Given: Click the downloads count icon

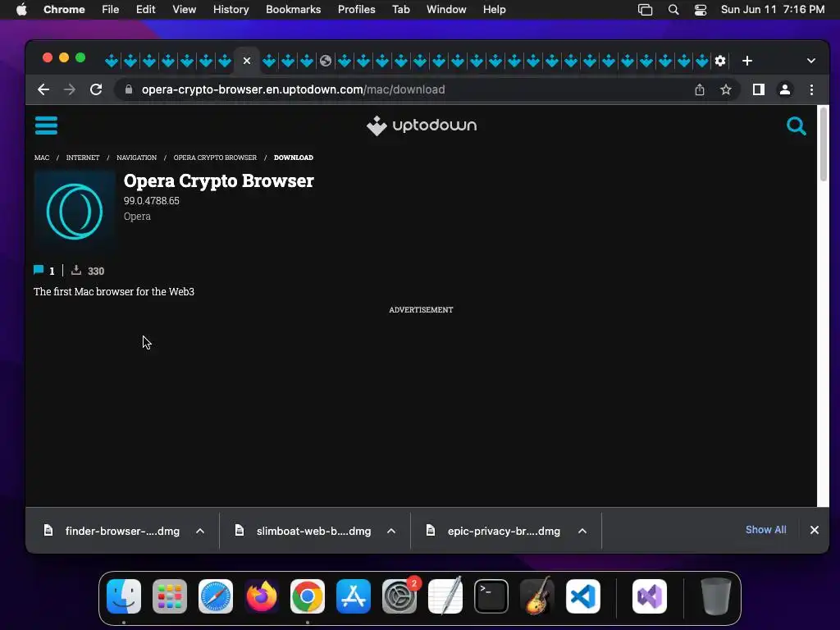Looking at the screenshot, I should (x=76, y=270).
